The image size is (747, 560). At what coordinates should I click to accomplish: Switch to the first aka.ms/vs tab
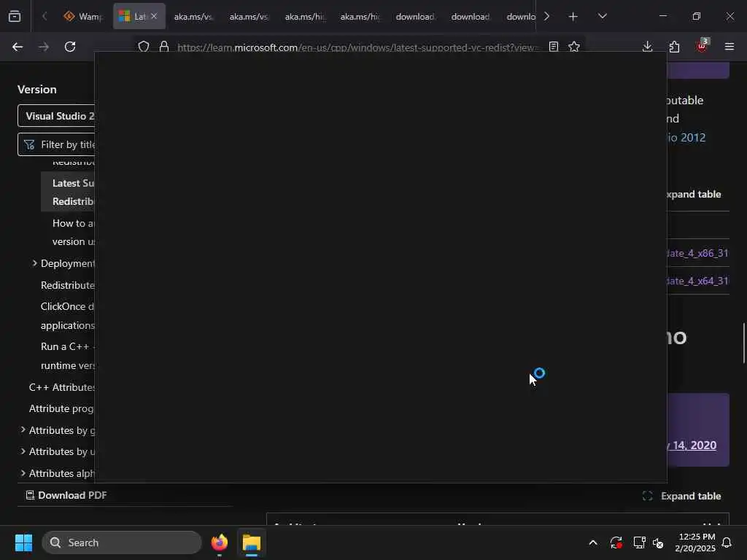click(x=193, y=16)
